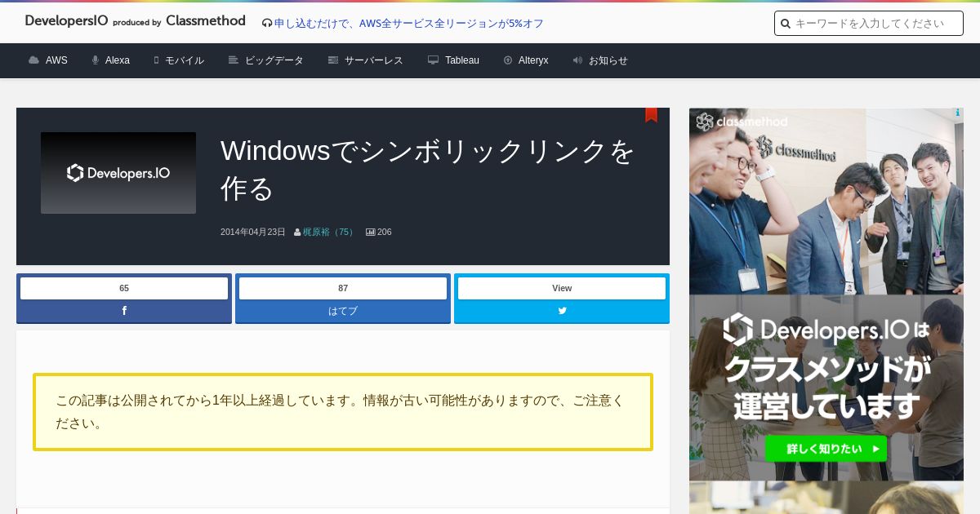Click the article title Windowsでシンボリックリンクを作る
Image resolution: width=980 pixels, height=514 pixels.
[x=428, y=170]
